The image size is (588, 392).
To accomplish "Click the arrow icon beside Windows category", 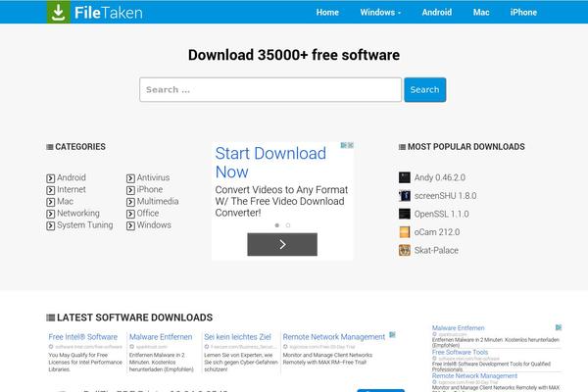I will (130, 225).
